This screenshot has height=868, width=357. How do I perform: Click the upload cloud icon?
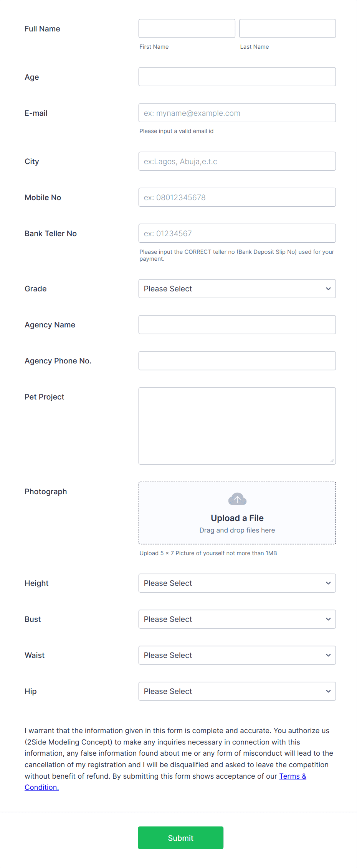[237, 499]
